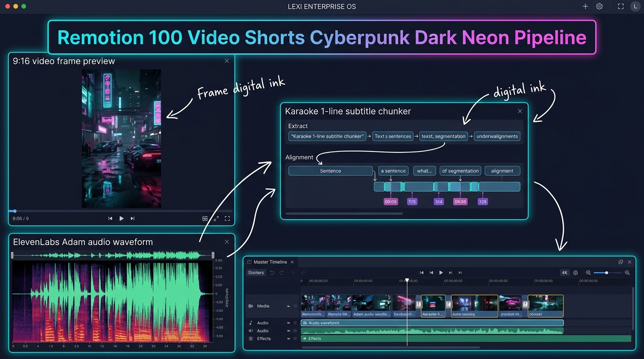Play the Master Timeline

[441, 273]
